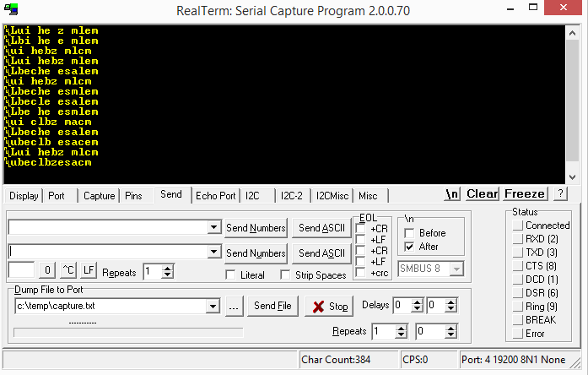Click the DCD (1) status indicator

coord(518,280)
